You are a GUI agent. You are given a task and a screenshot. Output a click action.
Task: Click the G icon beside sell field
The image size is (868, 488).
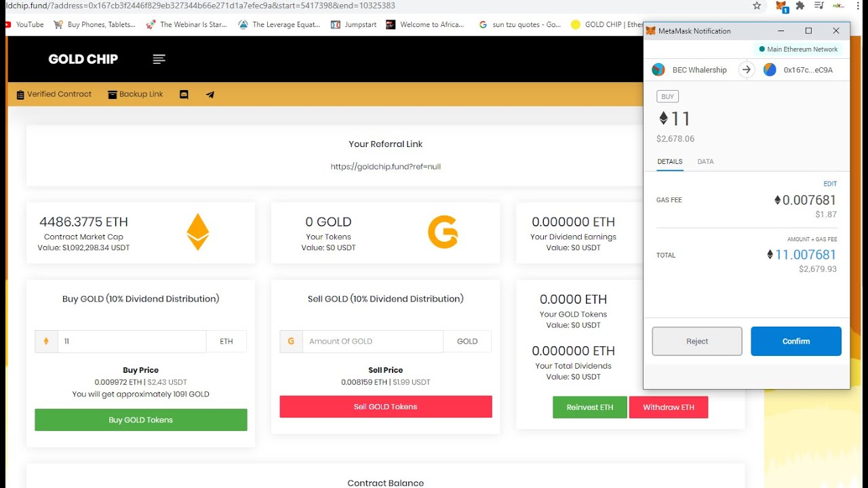(x=291, y=342)
